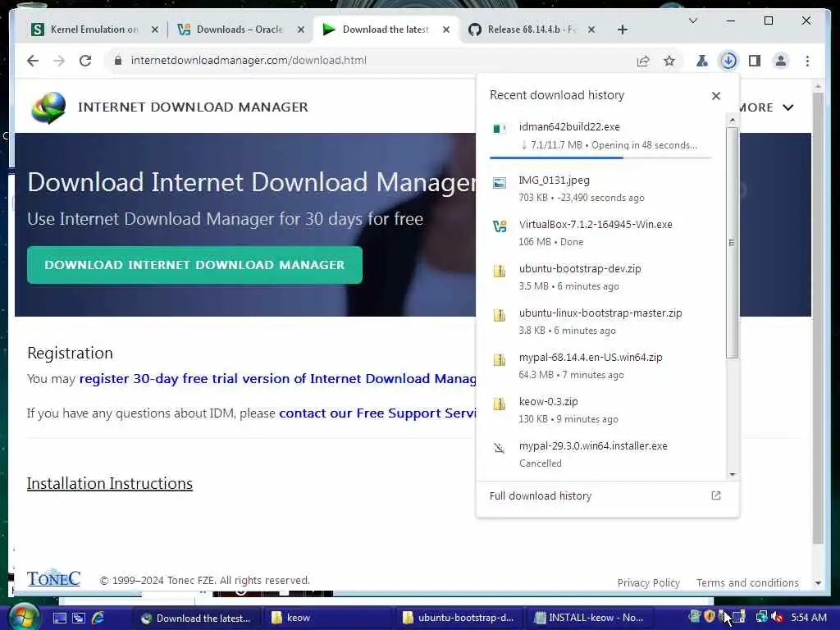This screenshot has height=630, width=840.
Task: Switch to the Downloads – Oracle tab
Action: [x=240, y=30]
